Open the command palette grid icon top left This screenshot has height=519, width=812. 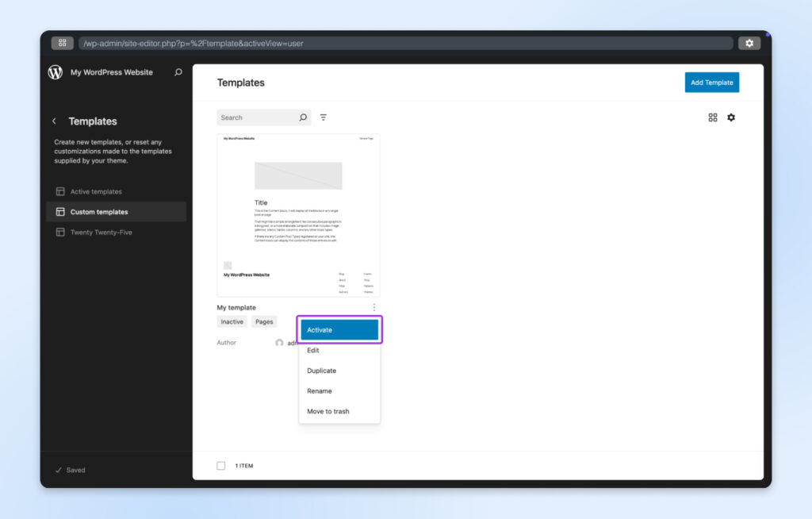62,43
